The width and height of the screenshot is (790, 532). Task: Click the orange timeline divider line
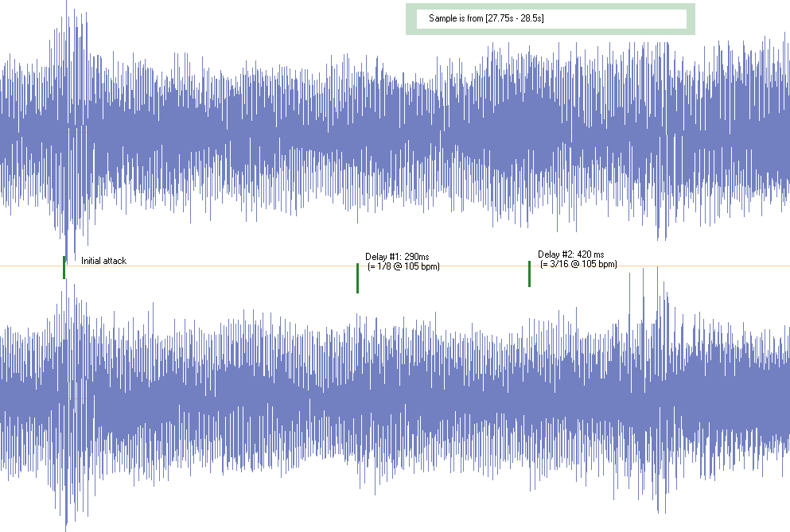click(x=239, y=264)
